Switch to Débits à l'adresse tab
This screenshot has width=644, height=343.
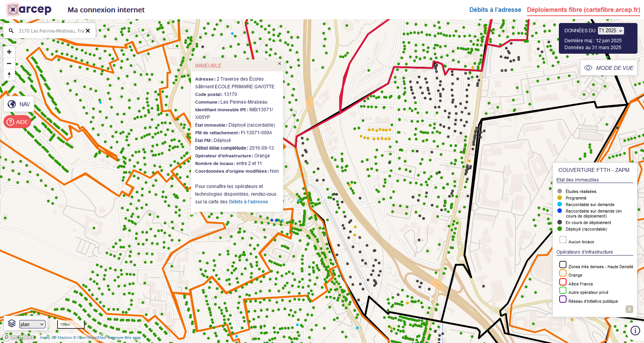pyautogui.click(x=495, y=10)
